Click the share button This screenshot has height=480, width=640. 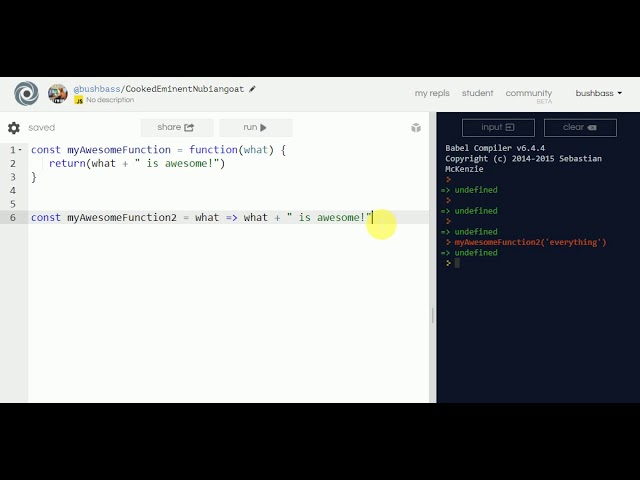[x=177, y=127]
